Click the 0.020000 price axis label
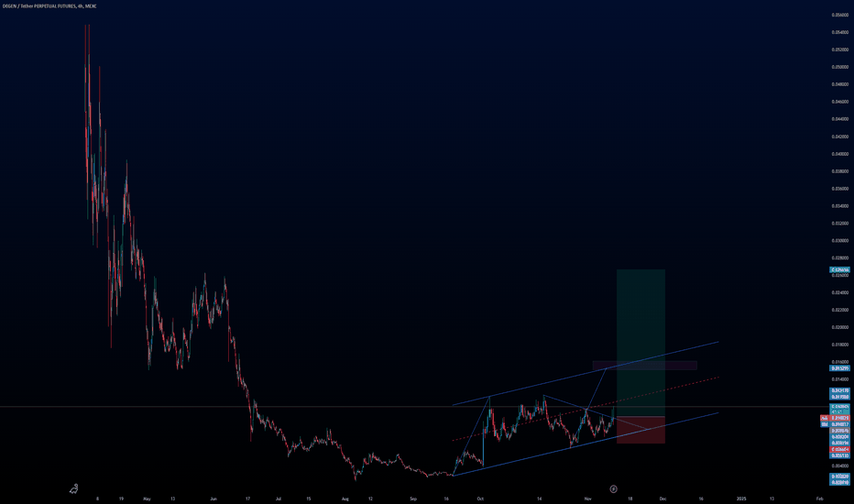This screenshot has height=504, width=854. click(x=839, y=327)
